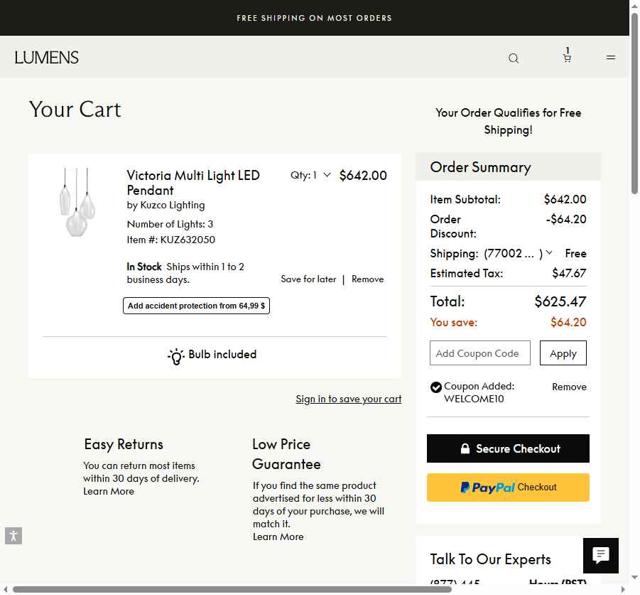Click the Add Coupon Code field
This screenshot has width=640, height=595.
point(480,353)
